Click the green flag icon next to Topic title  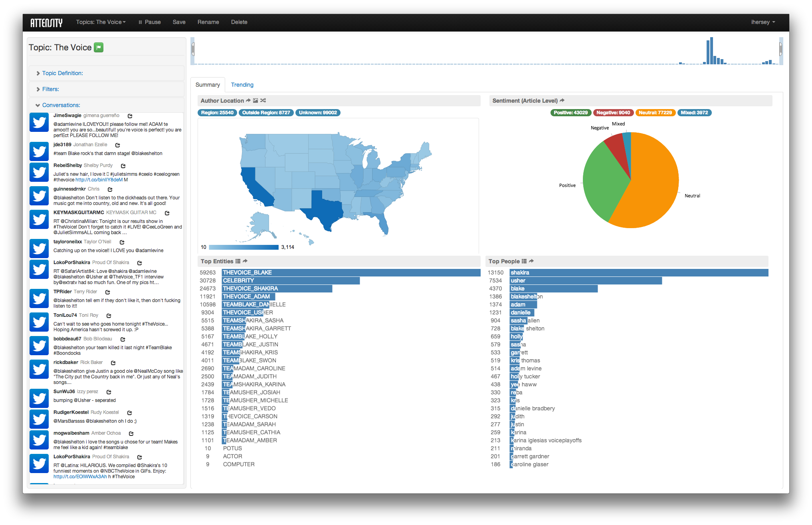click(x=99, y=48)
